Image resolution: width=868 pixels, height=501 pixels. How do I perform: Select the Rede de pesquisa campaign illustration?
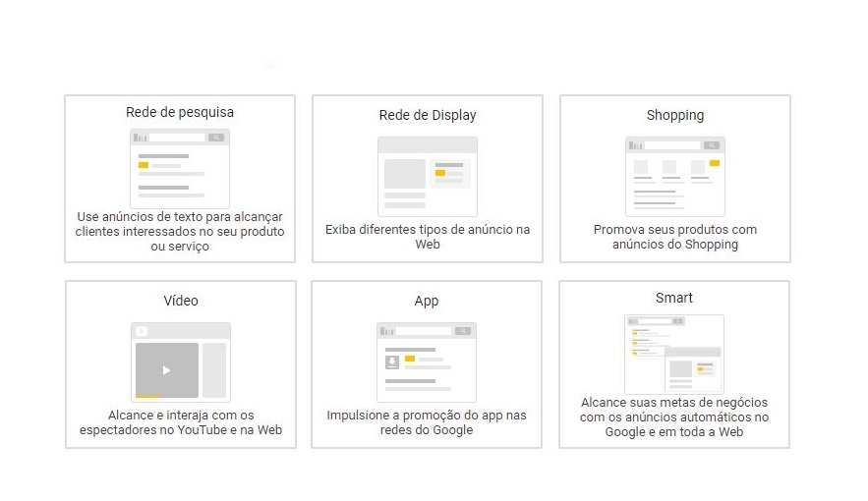[x=180, y=169]
